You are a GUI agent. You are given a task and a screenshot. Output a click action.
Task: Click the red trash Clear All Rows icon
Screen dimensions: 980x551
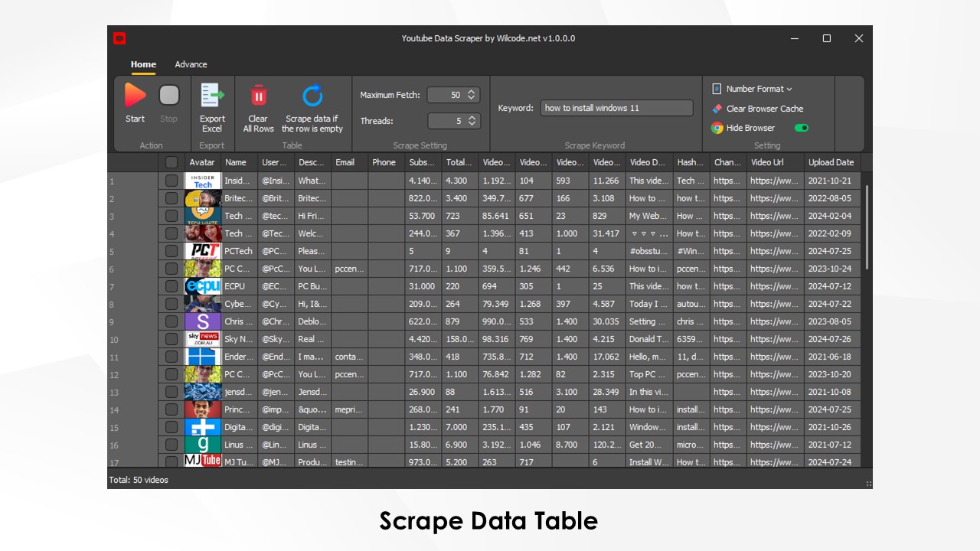[x=258, y=96]
